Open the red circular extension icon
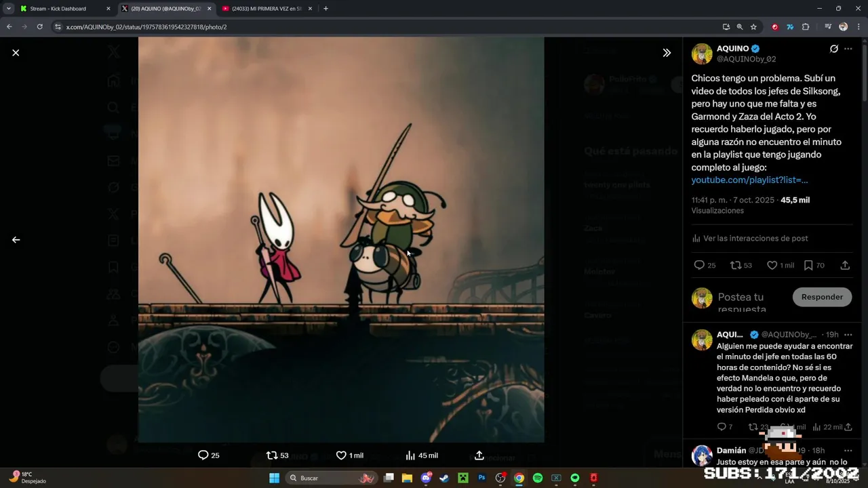Image resolution: width=868 pixels, height=488 pixels. tap(775, 27)
